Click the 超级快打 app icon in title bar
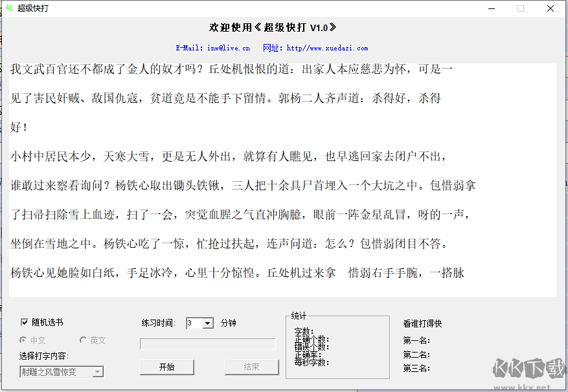The image size is (568, 392). pyautogui.click(x=8, y=8)
